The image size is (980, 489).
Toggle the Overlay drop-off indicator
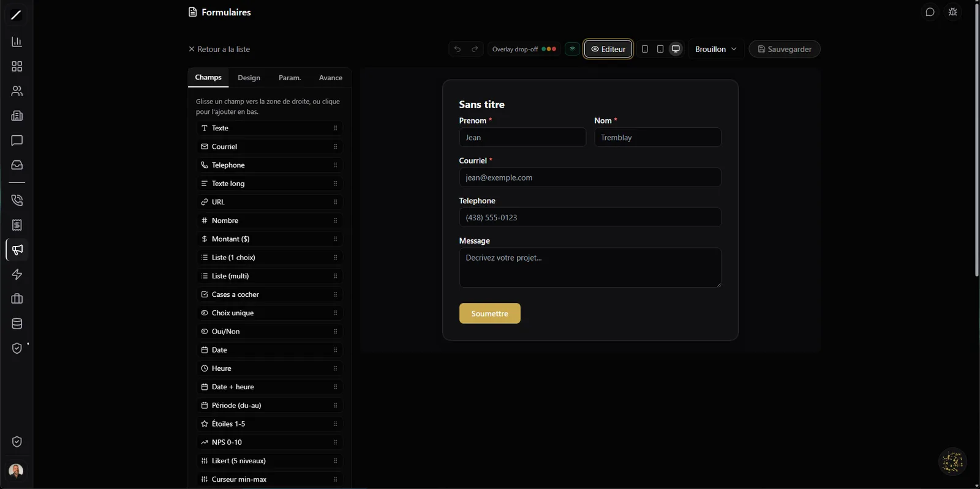(524, 49)
